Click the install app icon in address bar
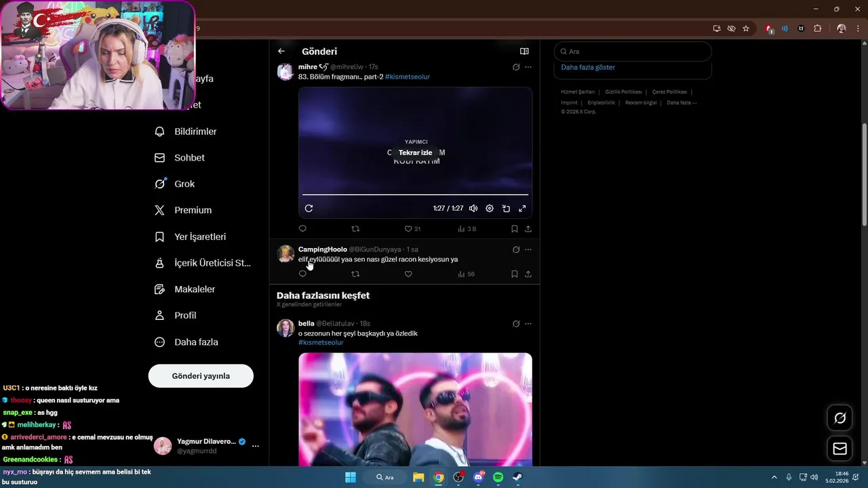Viewport: 868px width, 488px height. pos(717,28)
